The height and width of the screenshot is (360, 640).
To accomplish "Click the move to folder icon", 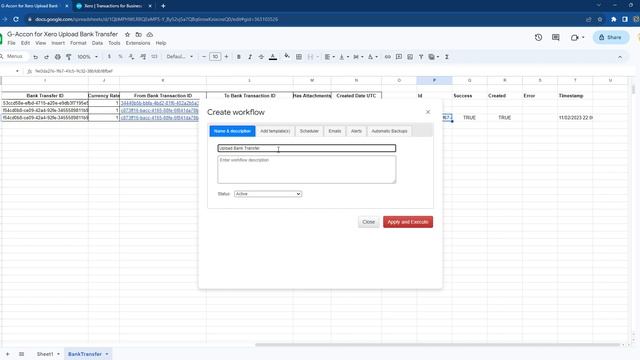I will point(138,35).
